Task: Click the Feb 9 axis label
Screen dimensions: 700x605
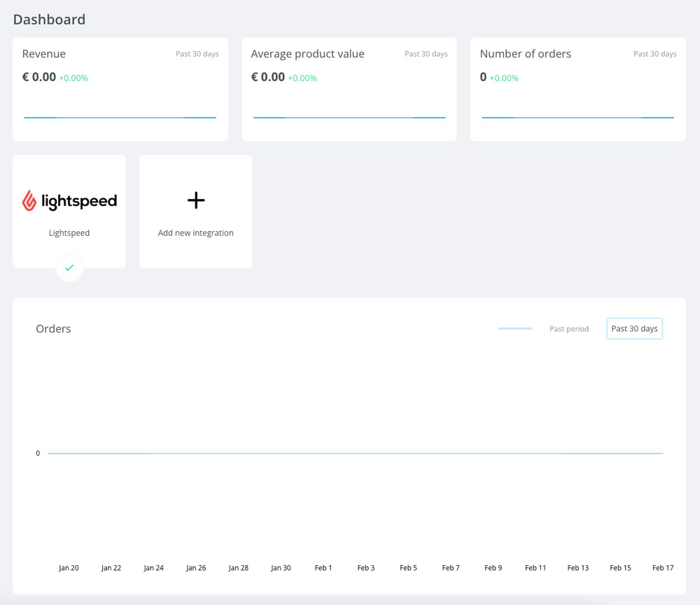Action: pos(493,567)
